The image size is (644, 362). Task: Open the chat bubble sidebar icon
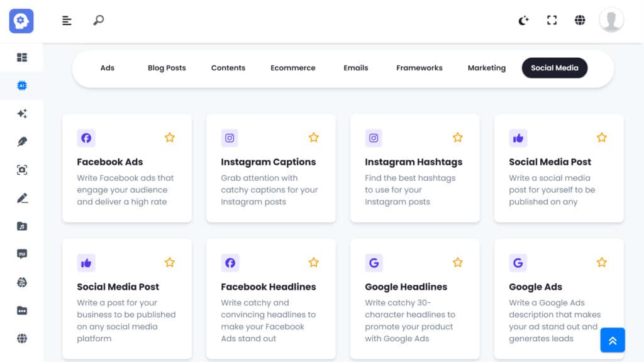22,254
